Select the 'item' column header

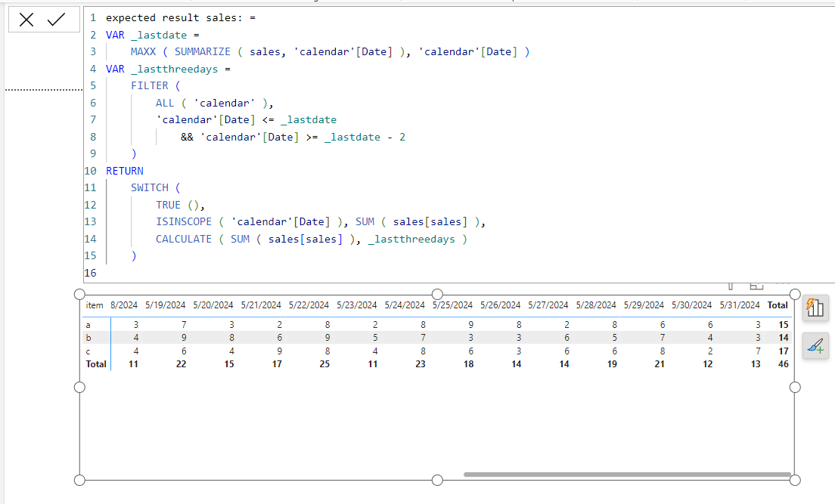click(x=95, y=305)
